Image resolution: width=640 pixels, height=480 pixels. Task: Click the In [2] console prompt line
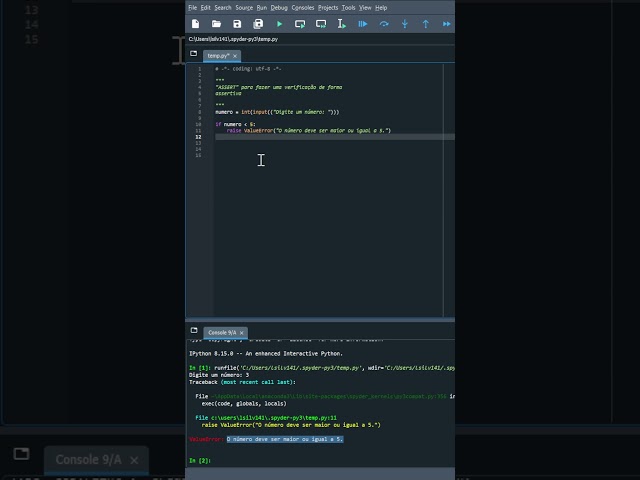(200, 460)
